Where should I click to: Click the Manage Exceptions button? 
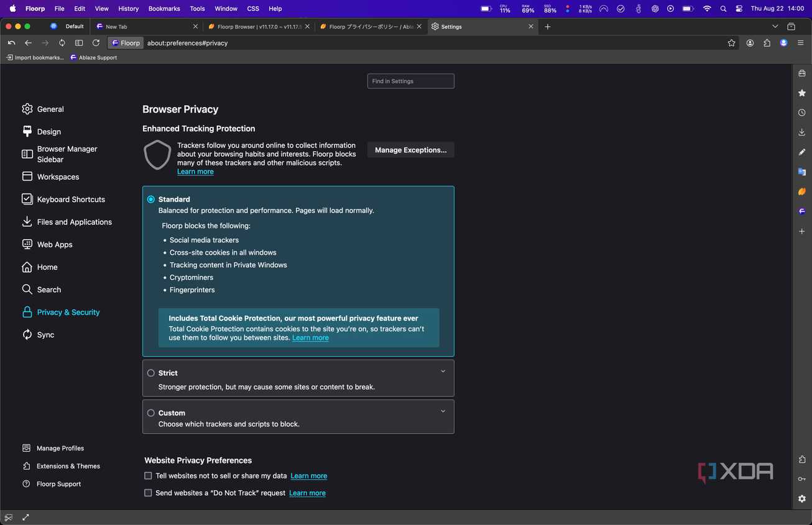(411, 150)
